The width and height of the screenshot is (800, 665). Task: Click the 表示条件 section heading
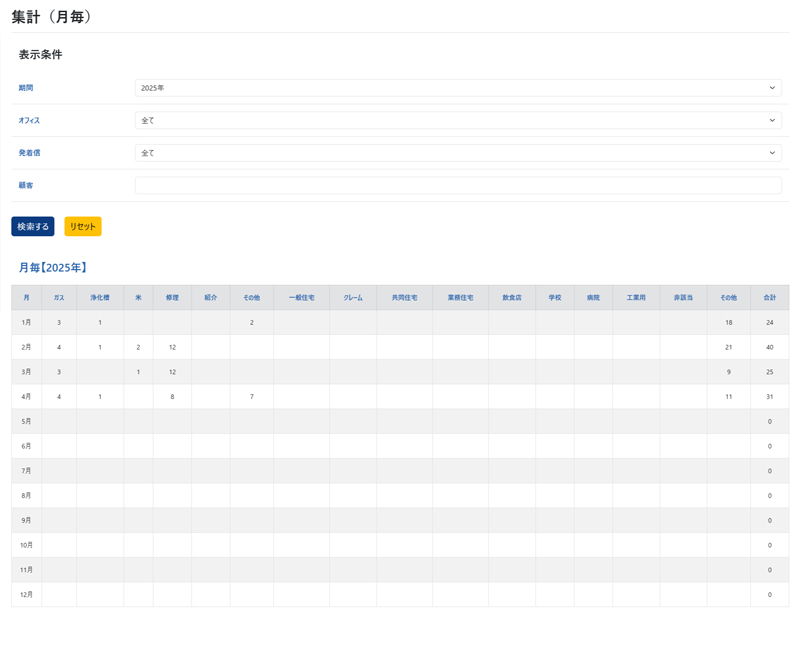click(x=40, y=55)
